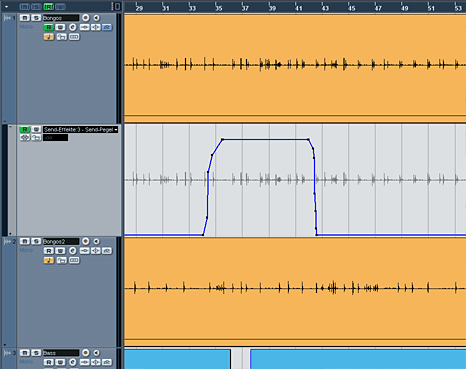Click Bongos inserts state button
The width and height of the screenshot is (466, 369).
pyautogui.click(x=85, y=27)
